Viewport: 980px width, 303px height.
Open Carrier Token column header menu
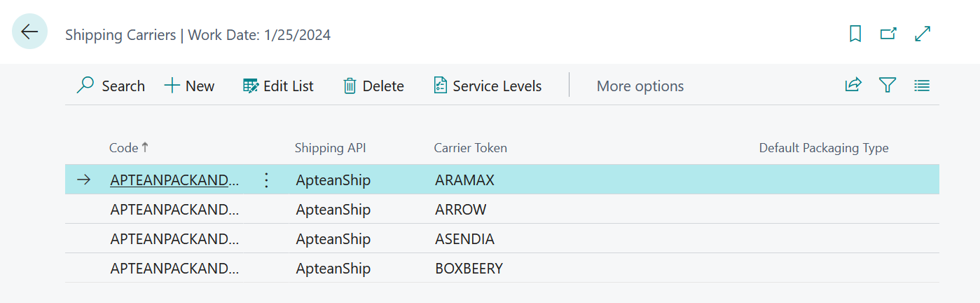pos(470,148)
